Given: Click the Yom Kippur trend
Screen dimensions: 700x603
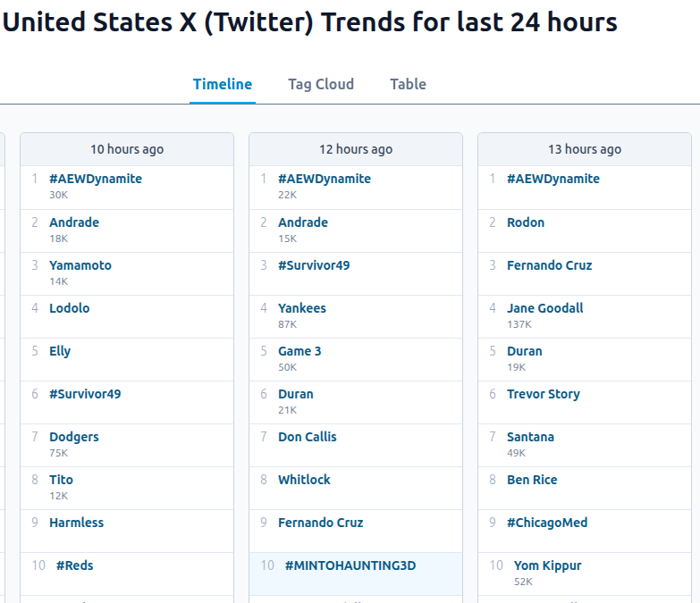Looking at the screenshot, I should pyautogui.click(x=548, y=565).
